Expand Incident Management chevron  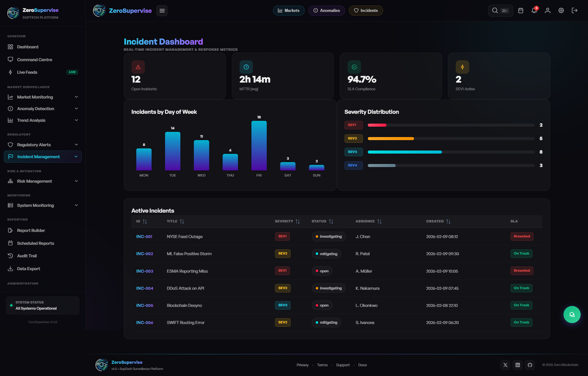[76, 157]
